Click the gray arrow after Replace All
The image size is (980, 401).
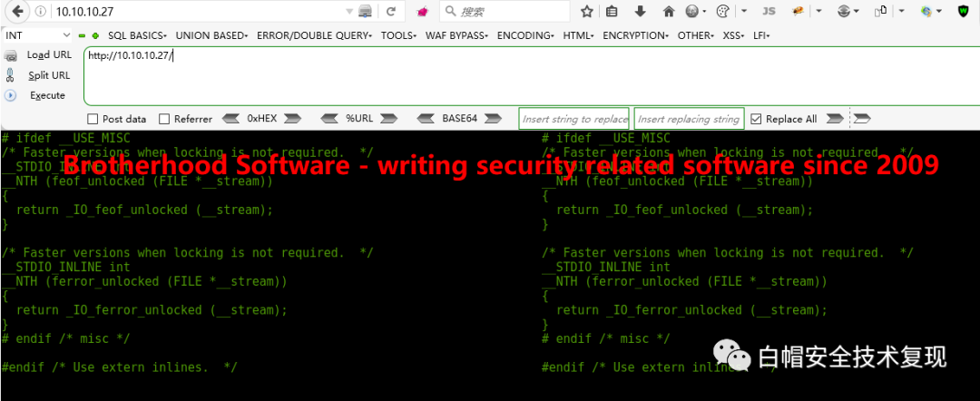835,118
